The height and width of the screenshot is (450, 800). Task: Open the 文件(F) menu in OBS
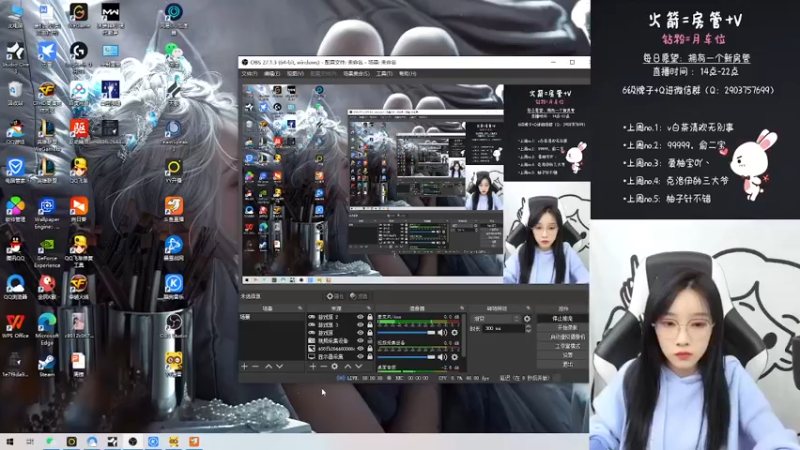point(249,74)
